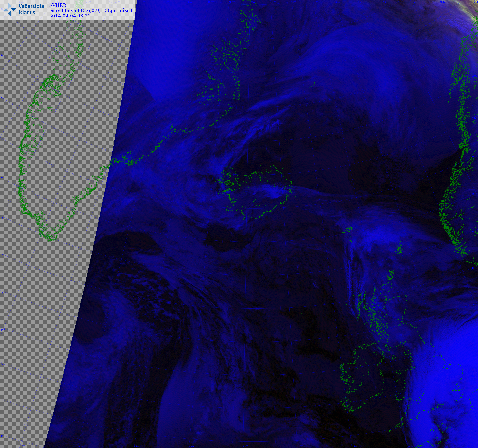The width and height of the screenshot is (478, 448).
Task: Click the 30W longitude label at bottom
Action: (x=137, y=446)
